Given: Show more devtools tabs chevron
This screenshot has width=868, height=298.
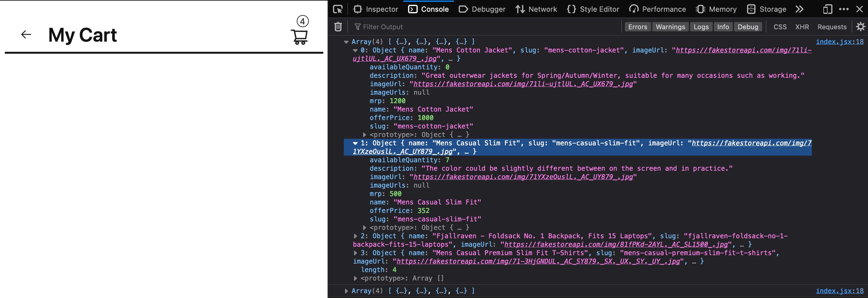Looking at the screenshot, I should (x=799, y=9).
